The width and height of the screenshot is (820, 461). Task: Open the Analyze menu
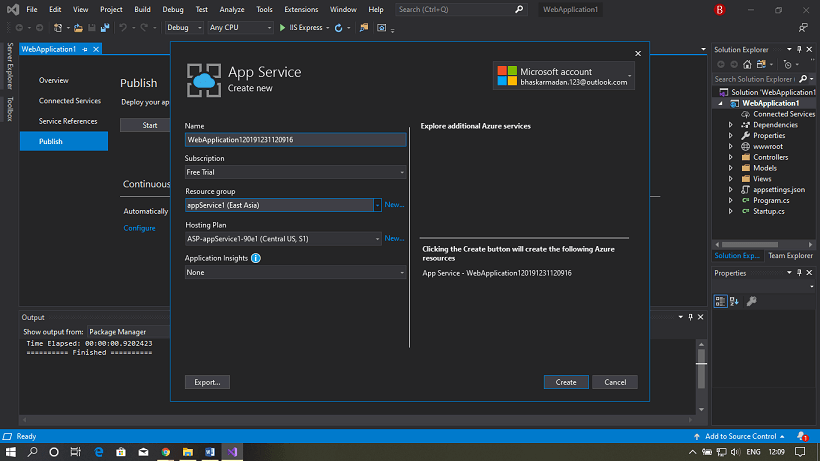(x=232, y=9)
